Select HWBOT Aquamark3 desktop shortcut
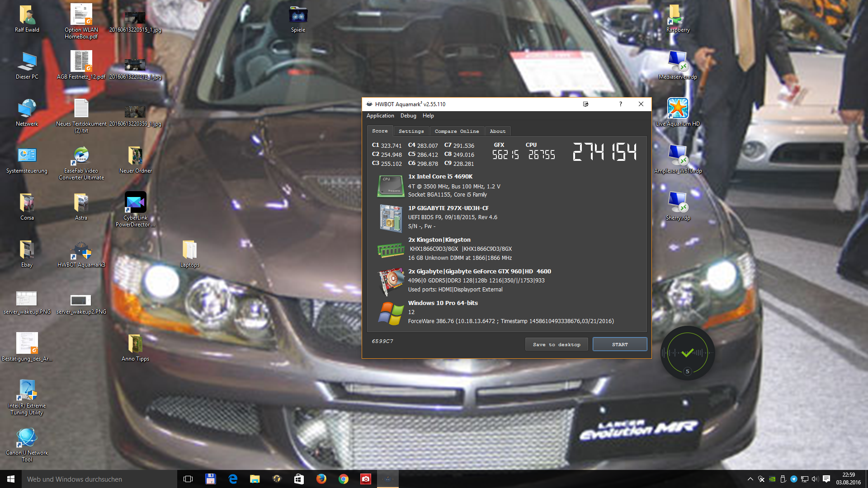 pos(81,254)
